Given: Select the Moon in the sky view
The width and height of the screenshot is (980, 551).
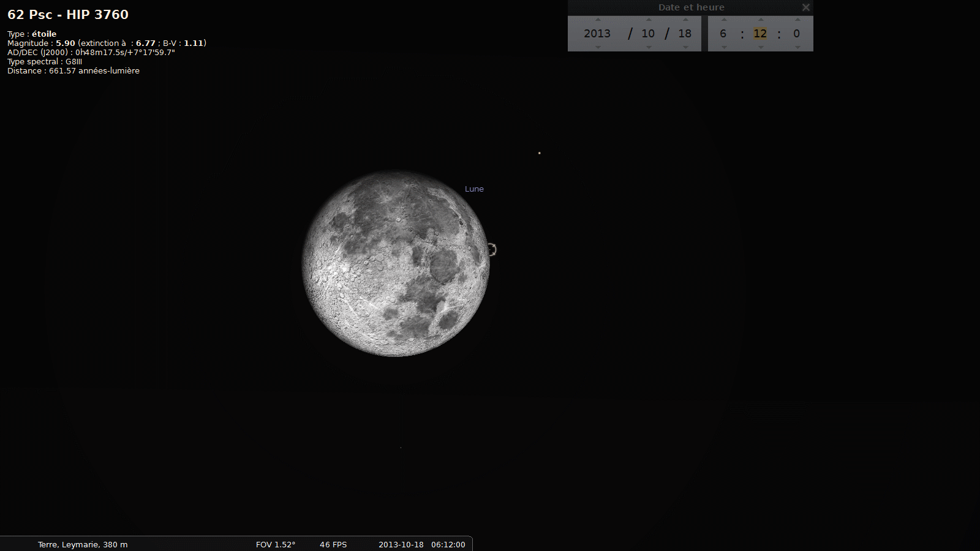Looking at the screenshot, I should [396, 263].
